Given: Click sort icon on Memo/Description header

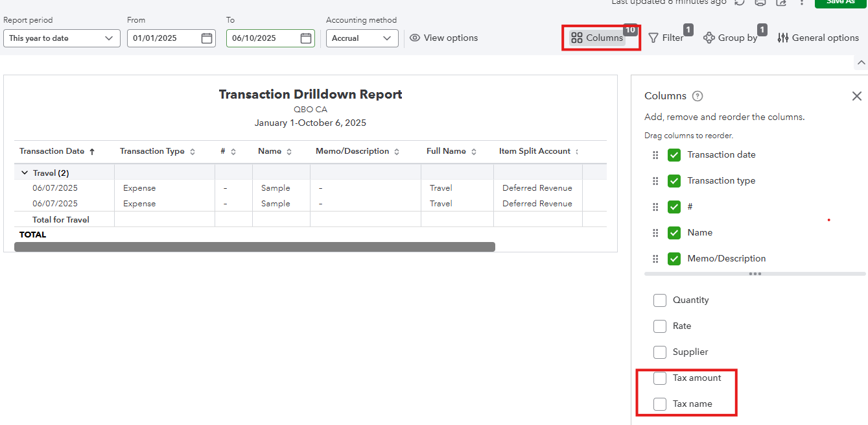Looking at the screenshot, I should pos(397,151).
